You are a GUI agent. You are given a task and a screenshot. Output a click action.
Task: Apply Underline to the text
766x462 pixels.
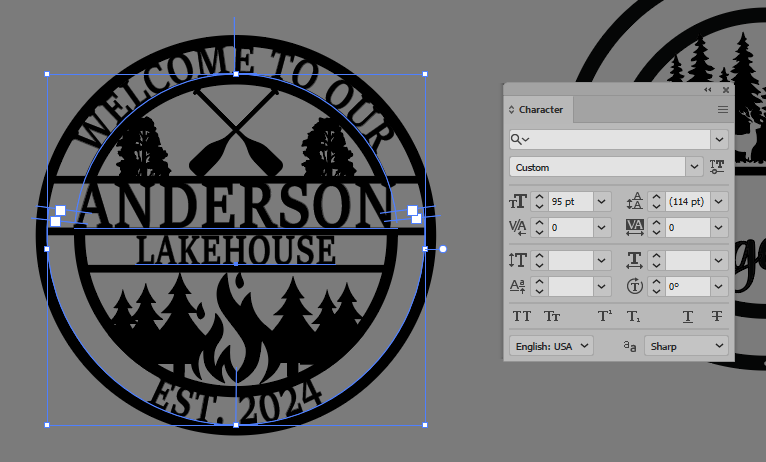[688, 316]
